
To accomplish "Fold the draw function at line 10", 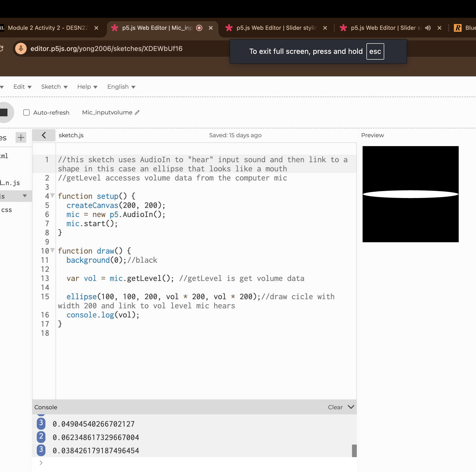I will coord(52,250).
